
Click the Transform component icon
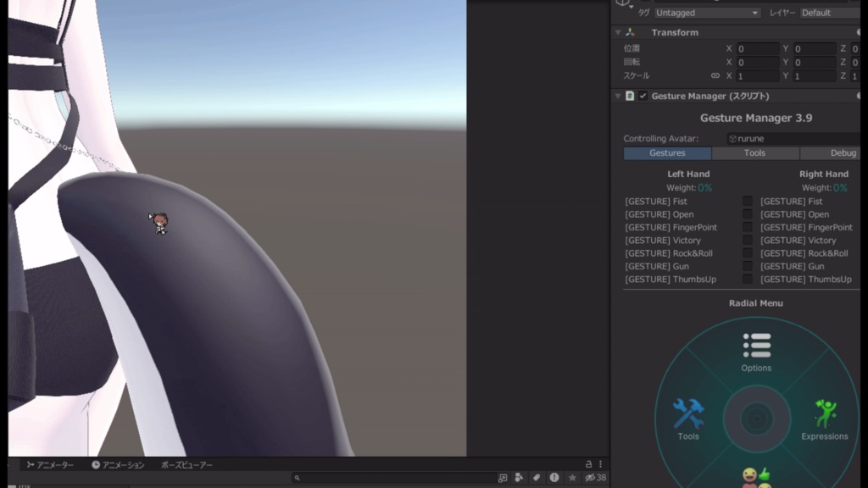(630, 33)
